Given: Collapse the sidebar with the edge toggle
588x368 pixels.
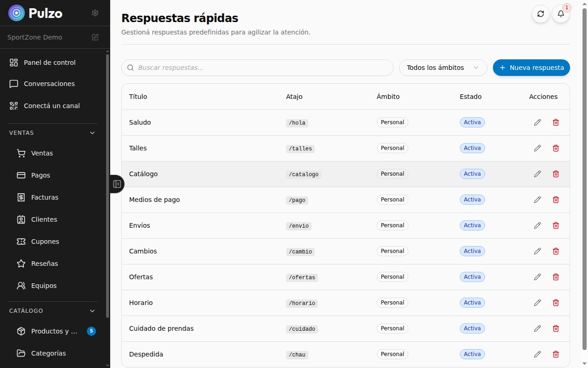Looking at the screenshot, I should (x=117, y=184).
